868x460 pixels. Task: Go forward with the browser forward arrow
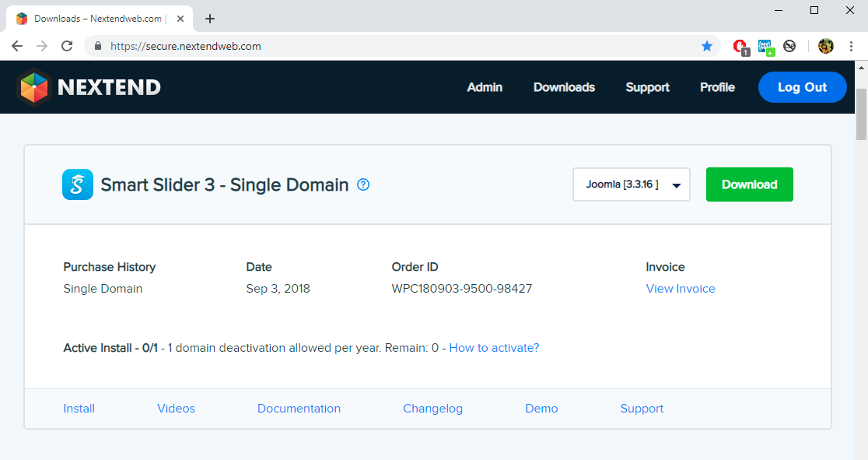coord(42,46)
